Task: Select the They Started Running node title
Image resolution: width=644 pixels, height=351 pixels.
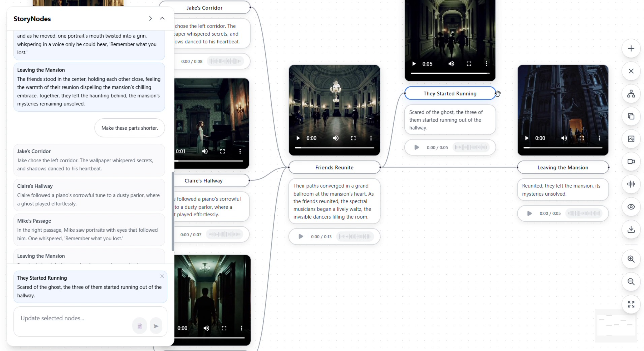Action: [x=449, y=94]
